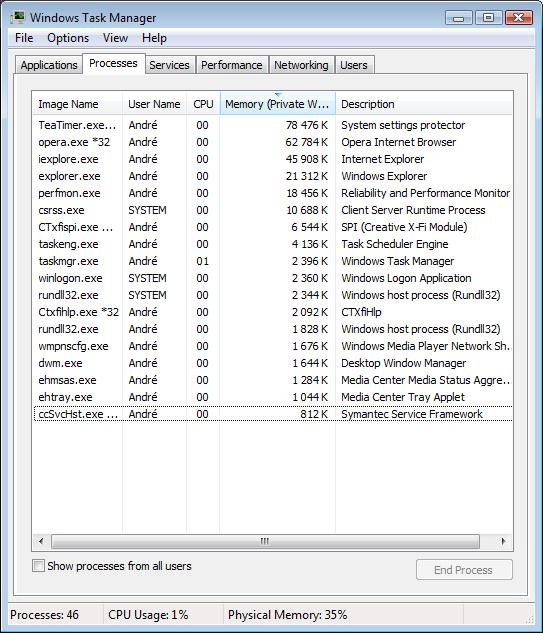Minimize the Task Manager window

tap(459, 18)
